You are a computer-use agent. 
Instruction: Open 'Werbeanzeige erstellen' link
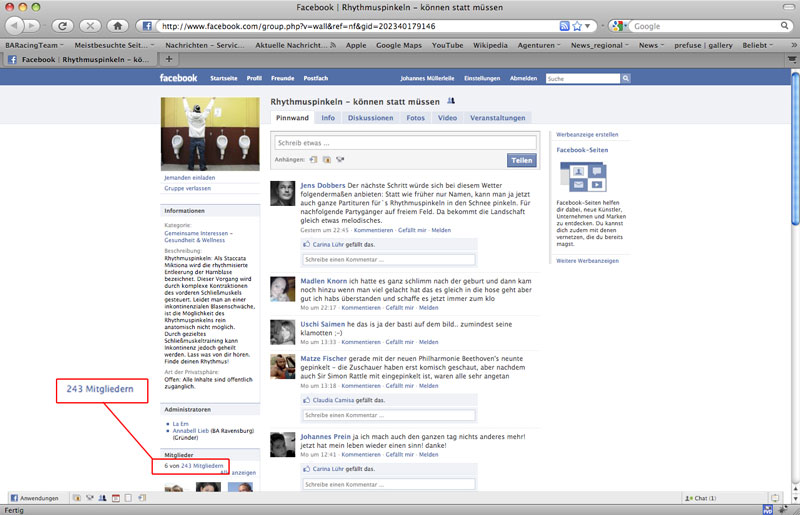coord(587,135)
